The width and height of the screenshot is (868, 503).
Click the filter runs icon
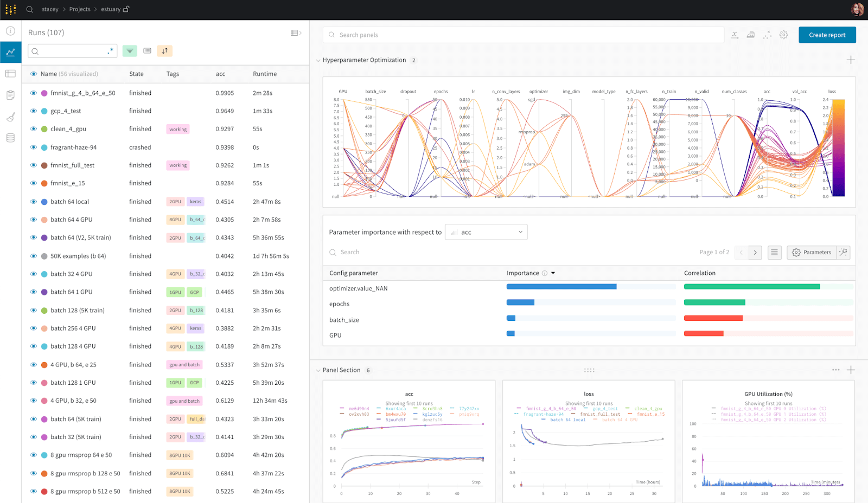[x=130, y=51]
